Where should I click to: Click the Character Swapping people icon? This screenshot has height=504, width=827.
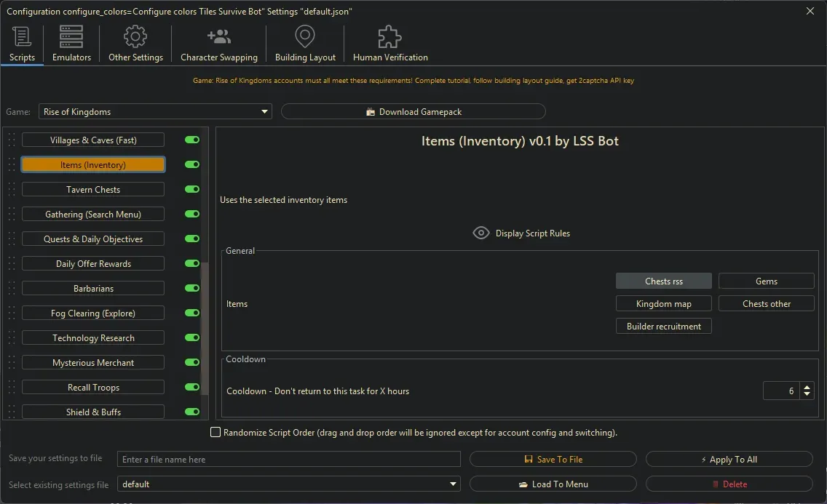[218, 36]
